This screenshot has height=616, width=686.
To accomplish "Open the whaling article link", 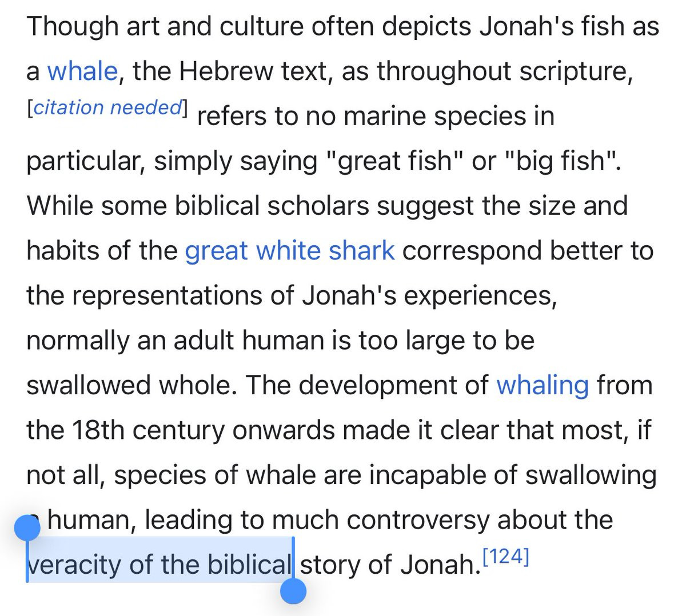I will pyautogui.click(x=543, y=385).
